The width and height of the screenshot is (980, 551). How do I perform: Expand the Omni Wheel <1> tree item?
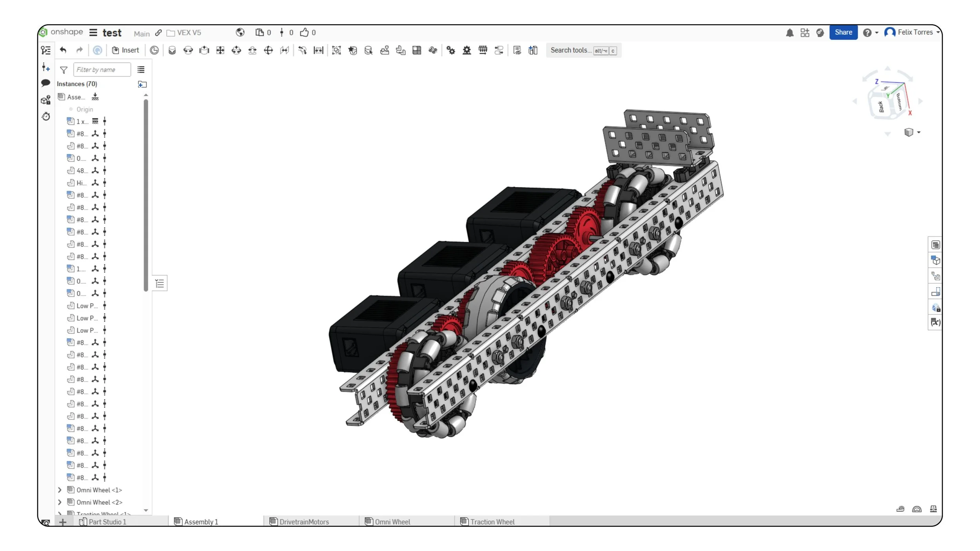[x=60, y=490]
